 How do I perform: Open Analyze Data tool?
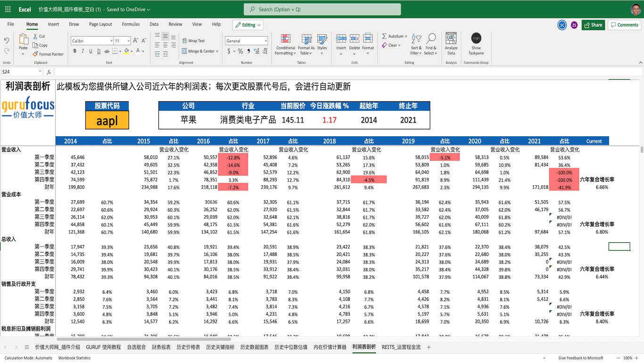click(x=451, y=43)
